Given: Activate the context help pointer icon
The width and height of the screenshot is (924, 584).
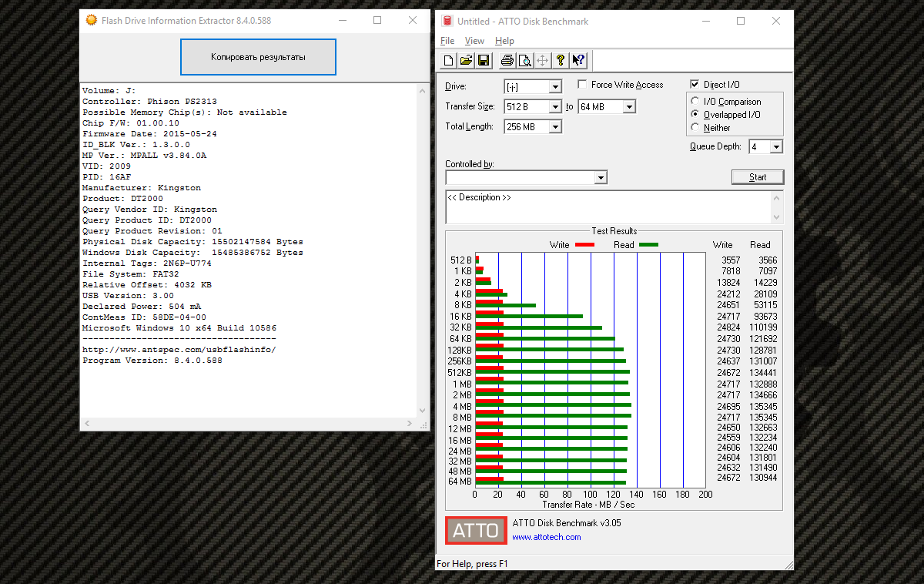Looking at the screenshot, I should pos(578,61).
